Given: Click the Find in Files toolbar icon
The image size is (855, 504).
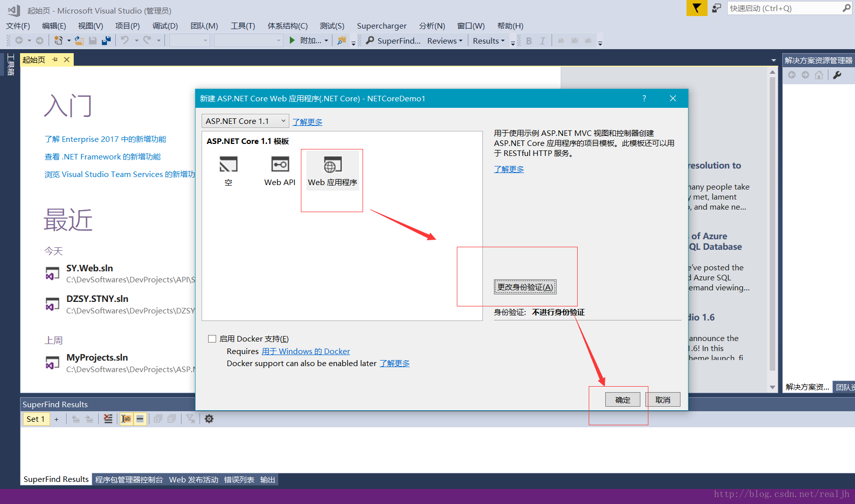Looking at the screenshot, I should click(x=341, y=41).
